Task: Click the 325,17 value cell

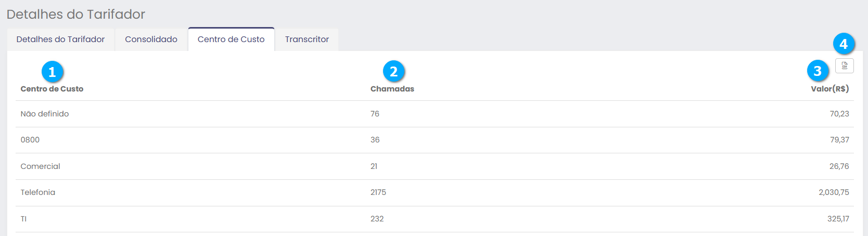Action: click(838, 219)
